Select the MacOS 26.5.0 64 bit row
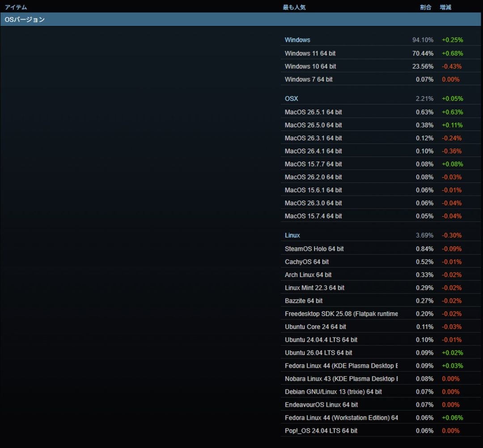This screenshot has height=448, width=483. [381, 125]
